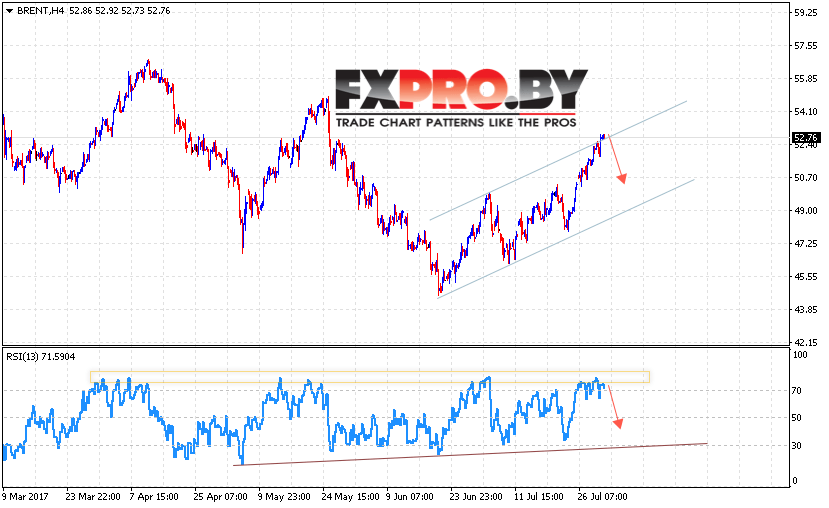Image resolution: width=829 pixels, height=508 pixels.
Task: Click the 47.25 price axis label
Action: click(806, 244)
